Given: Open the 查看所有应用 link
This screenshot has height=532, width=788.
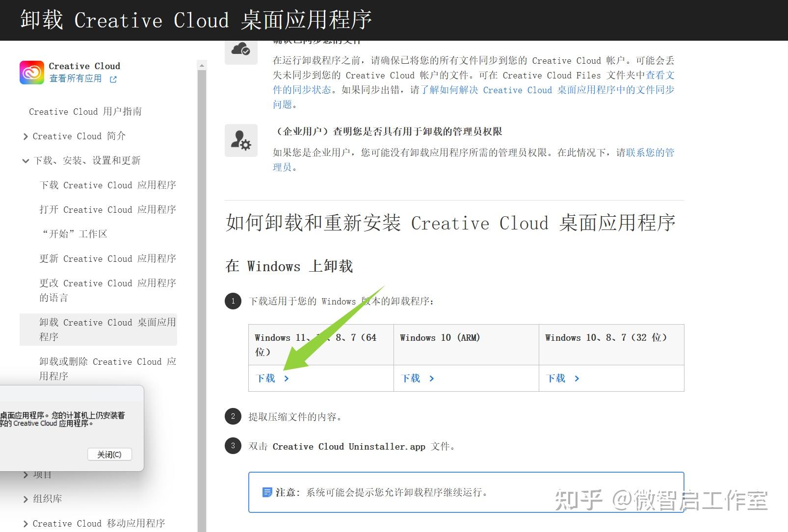Looking at the screenshot, I should (x=76, y=79).
